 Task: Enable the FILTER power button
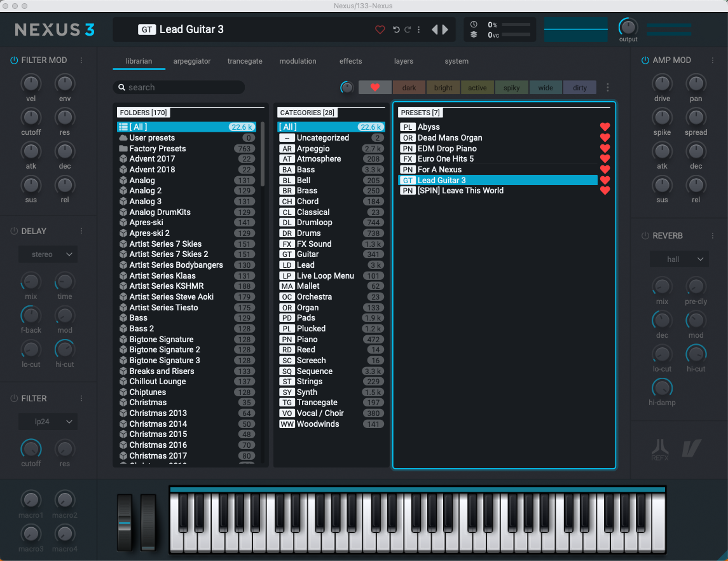point(14,398)
